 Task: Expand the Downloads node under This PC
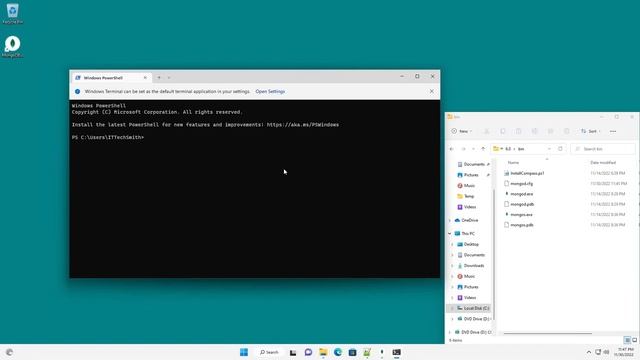click(452, 266)
